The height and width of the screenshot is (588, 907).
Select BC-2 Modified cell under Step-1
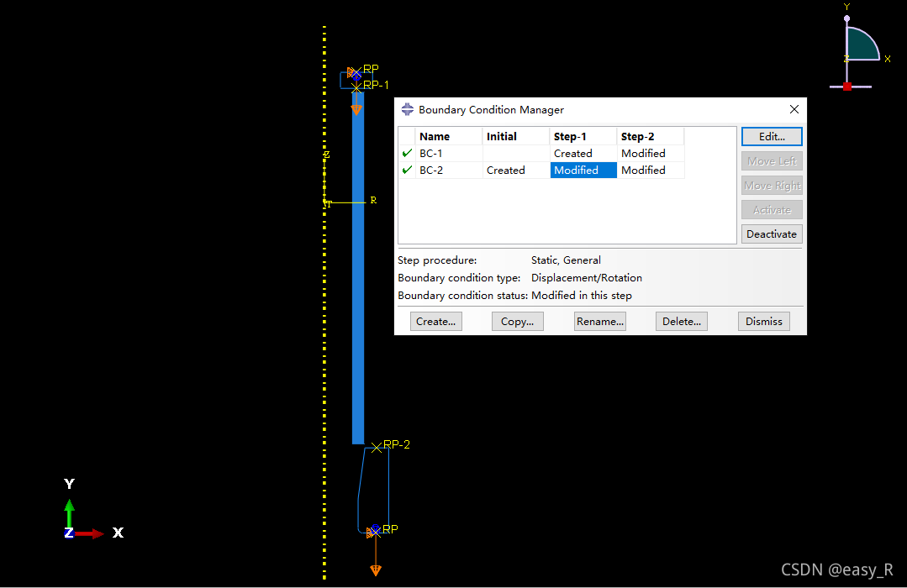pos(583,171)
